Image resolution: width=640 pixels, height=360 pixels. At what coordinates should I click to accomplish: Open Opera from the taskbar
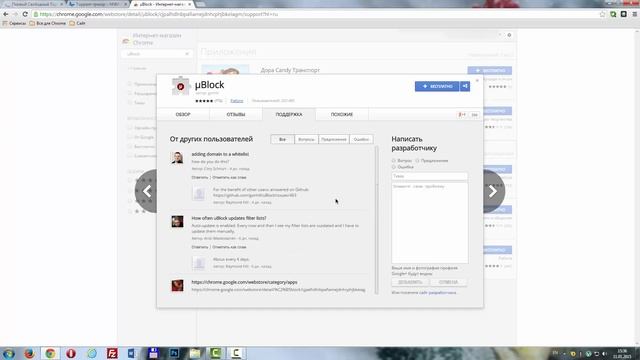coord(71,353)
